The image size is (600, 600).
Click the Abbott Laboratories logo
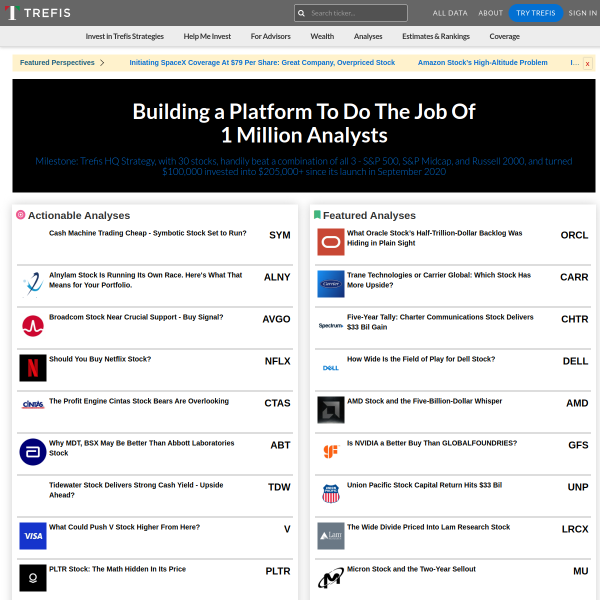tap(33, 452)
